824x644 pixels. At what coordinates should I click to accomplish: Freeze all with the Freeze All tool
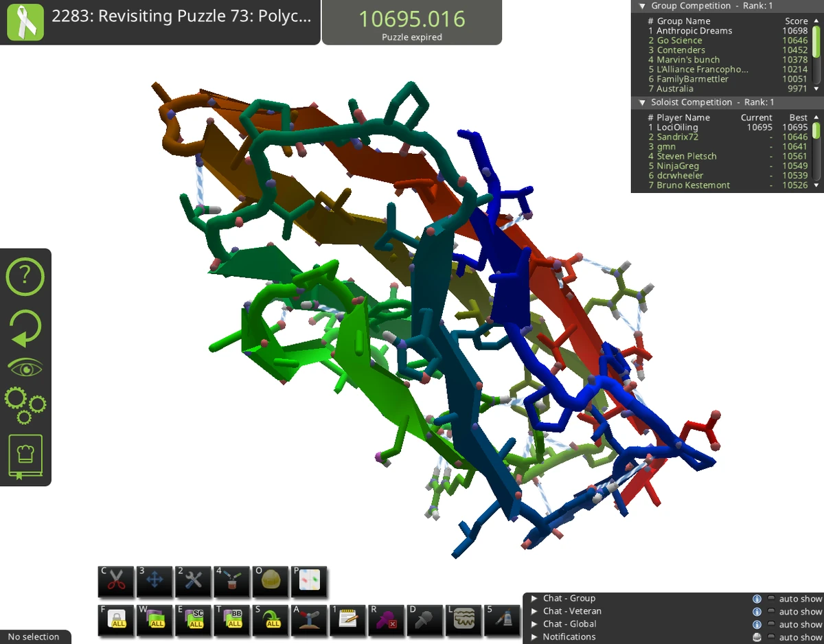tap(116, 620)
